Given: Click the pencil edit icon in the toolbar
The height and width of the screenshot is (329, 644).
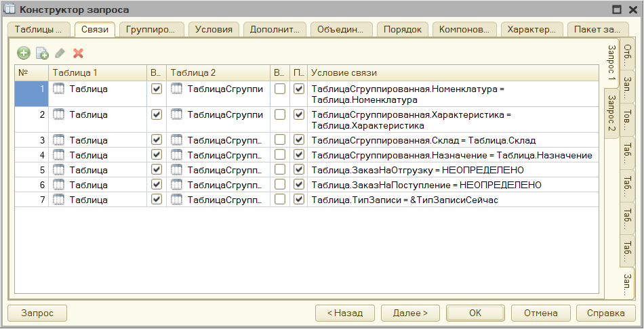Looking at the screenshot, I should 60,53.
